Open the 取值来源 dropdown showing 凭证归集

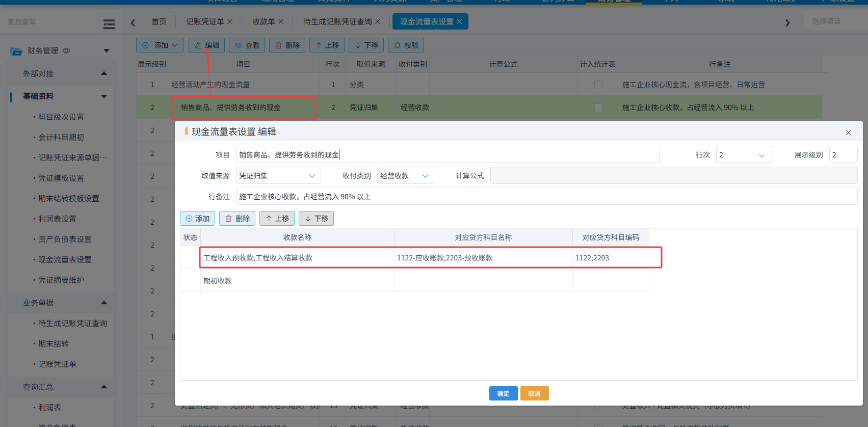278,176
